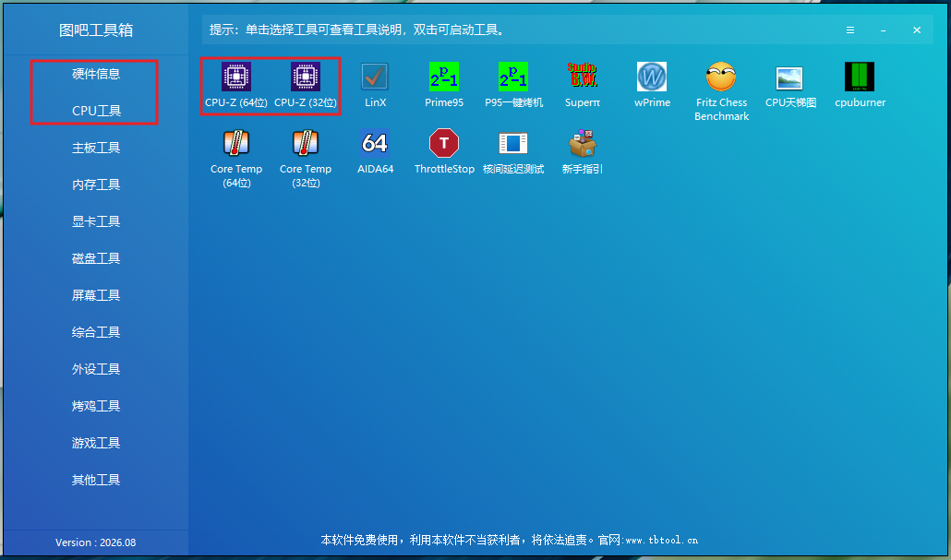Screen dimensions: 951x560
Task: Select Core Temp (32位) icon
Action: 305,144
